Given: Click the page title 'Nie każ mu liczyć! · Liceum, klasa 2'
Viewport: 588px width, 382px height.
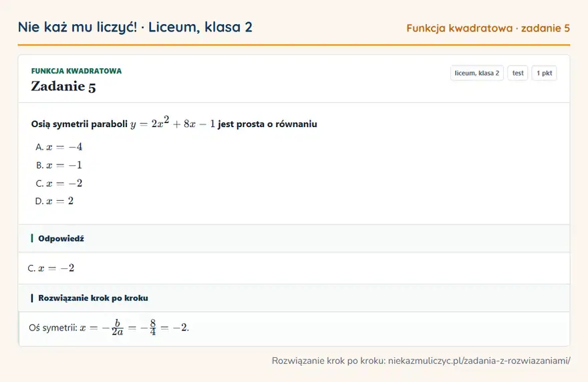Looking at the screenshot, I should (135, 27).
